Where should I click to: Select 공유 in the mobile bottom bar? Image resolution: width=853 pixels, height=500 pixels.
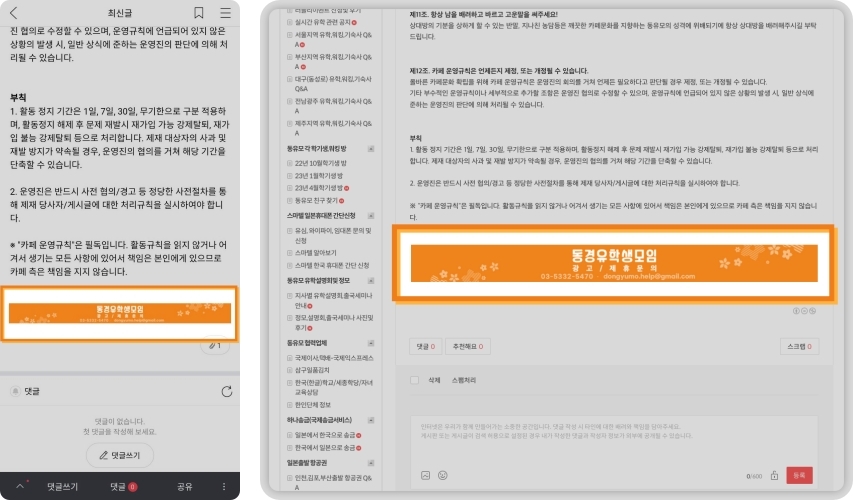point(184,486)
